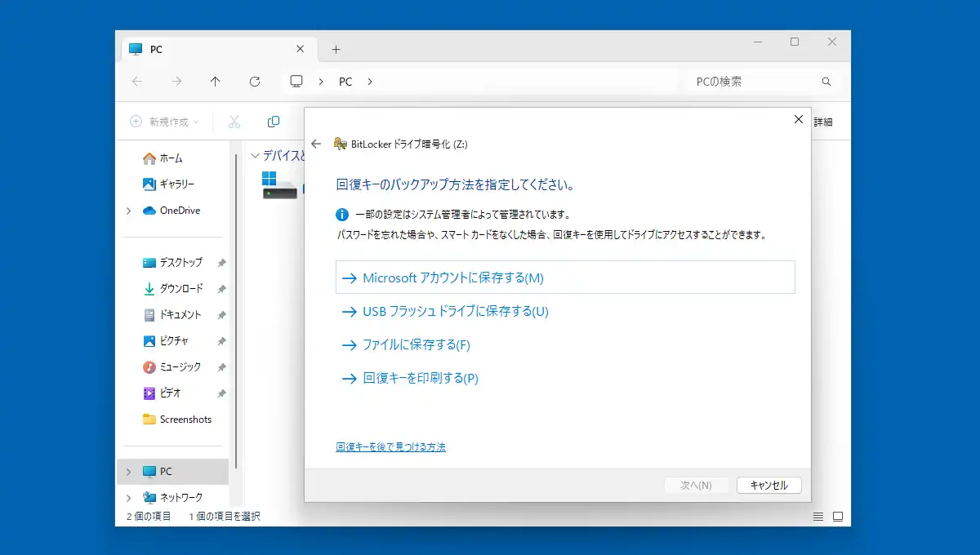Unpin ダウンロード using its pin icon
Viewport: 980px width, 555px height.
point(221,289)
